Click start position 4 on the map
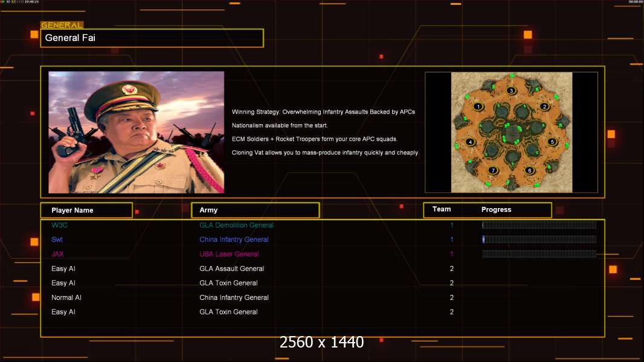644x362 pixels. click(470, 142)
